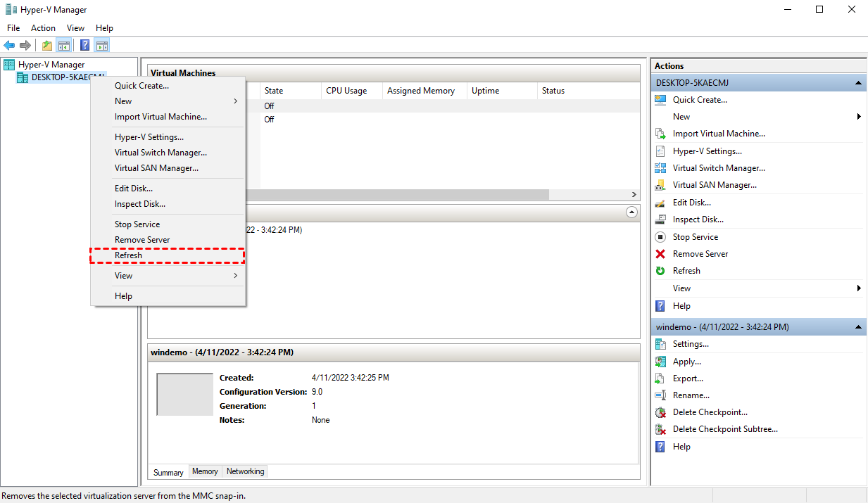
Task: Click the Delete Checkpoint icon in Actions
Action: pos(660,412)
